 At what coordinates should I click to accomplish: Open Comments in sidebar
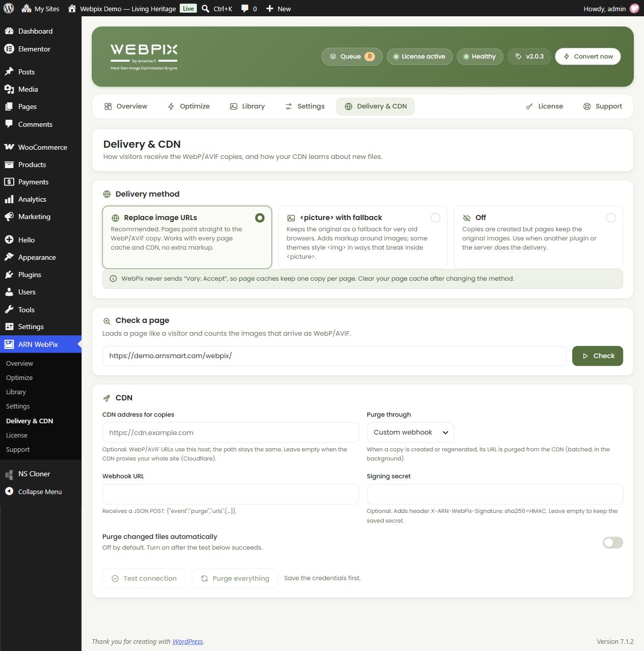(x=41, y=124)
